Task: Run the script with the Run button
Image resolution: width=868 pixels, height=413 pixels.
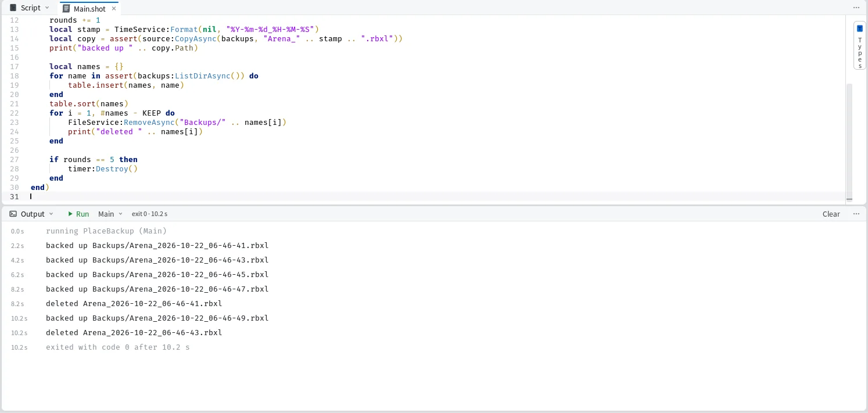Action: (78, 214)
